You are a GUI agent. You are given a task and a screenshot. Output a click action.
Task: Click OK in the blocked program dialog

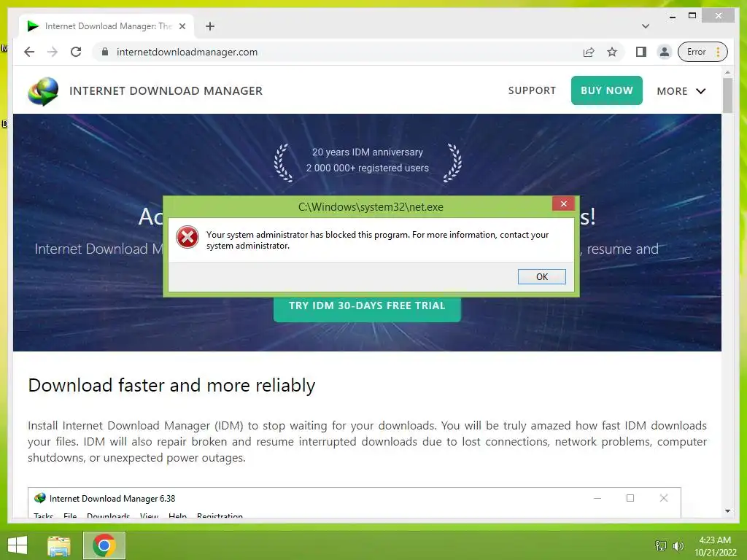[x=542, y=276]
